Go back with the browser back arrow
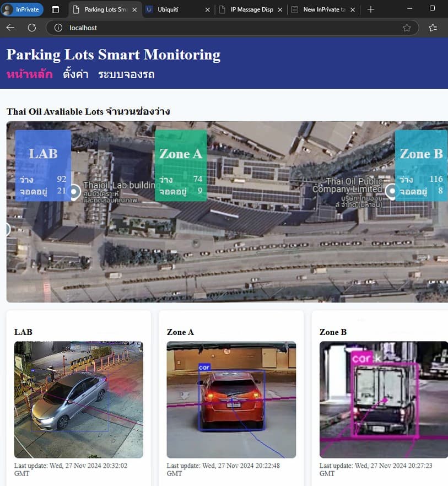 pyautogui.click(x=10, y=28)
